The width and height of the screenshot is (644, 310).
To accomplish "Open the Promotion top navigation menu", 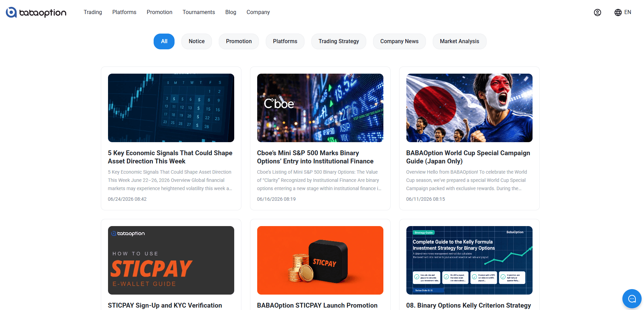I will pyautogui.click(x=159, y=12).
